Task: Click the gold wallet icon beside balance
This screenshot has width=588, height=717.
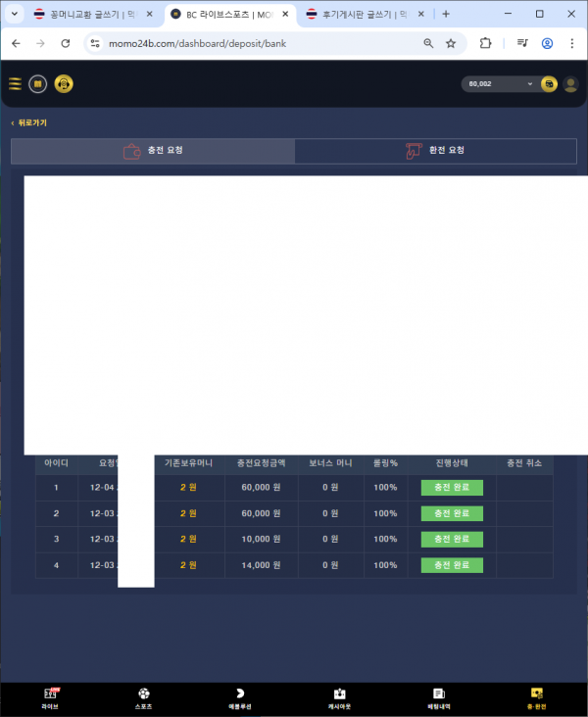Action: (549, 84)
